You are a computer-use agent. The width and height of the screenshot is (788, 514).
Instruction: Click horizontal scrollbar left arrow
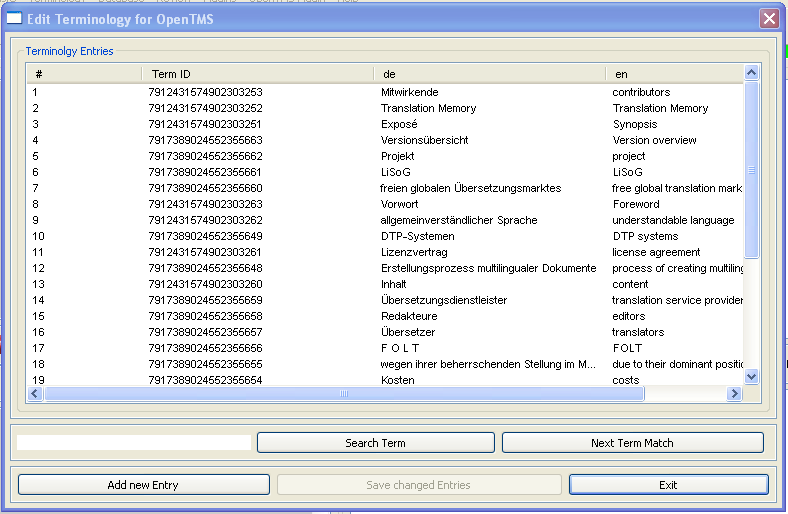(x=36, y=394)
